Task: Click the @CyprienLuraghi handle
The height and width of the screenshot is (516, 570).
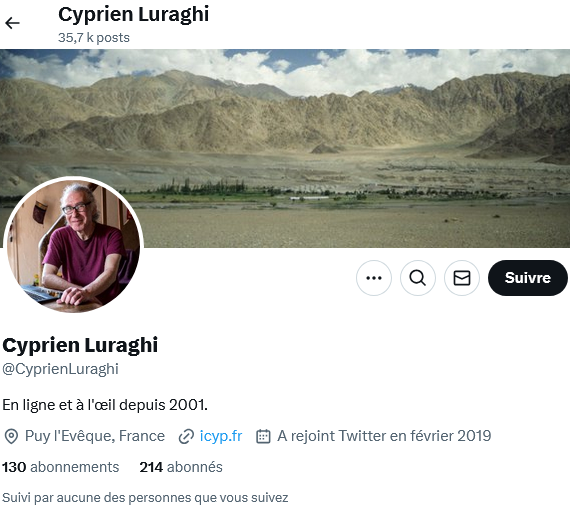Action: (60, 369)
